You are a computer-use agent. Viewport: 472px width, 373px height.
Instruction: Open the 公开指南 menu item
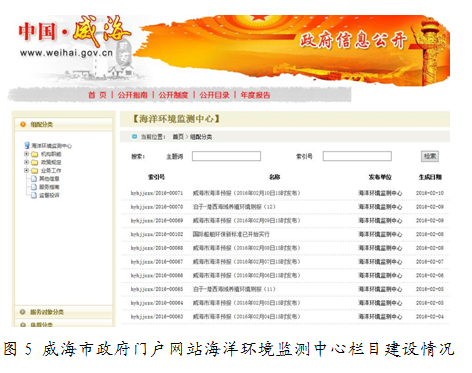132,95
